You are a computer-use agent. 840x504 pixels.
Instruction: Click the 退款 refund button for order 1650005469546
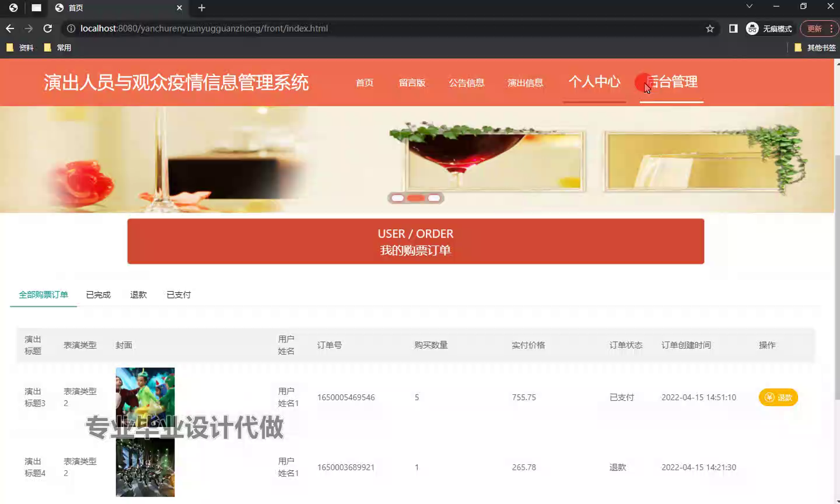[778, 397]
